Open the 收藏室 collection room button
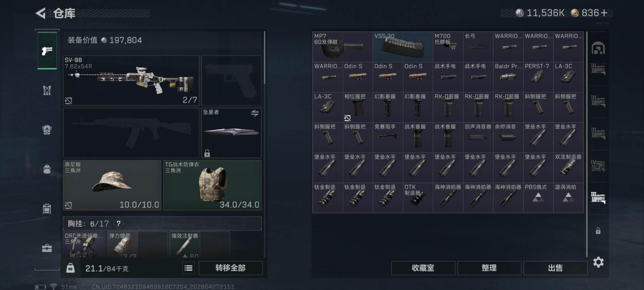This screenshot has height=290, width=644. click(423, 268)
